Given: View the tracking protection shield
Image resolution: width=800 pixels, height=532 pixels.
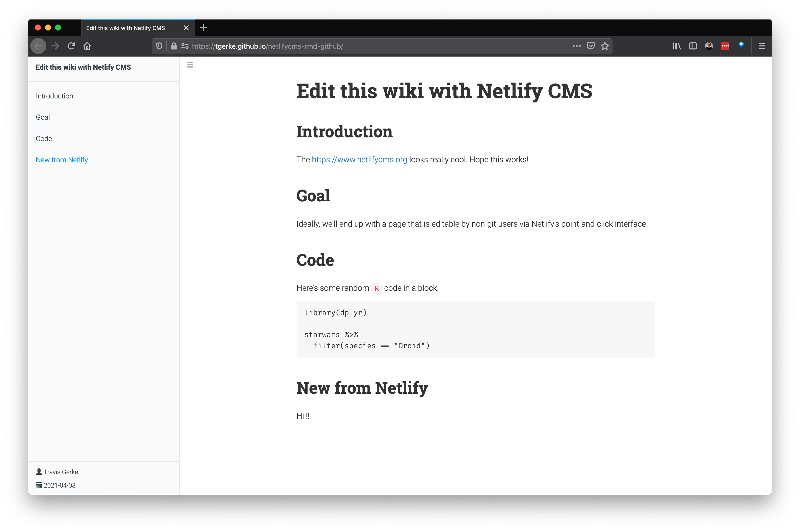Looking at the screenshot, I should (159, 46).
